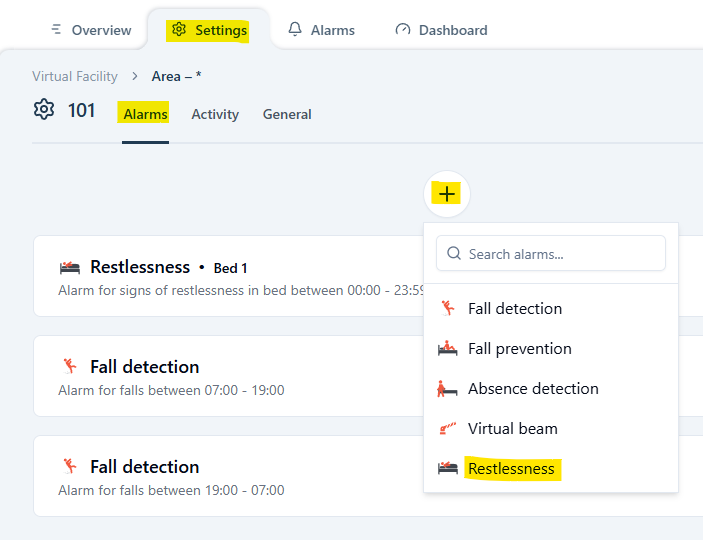Image resolution: width=703 pixels, height=540 pixels.
Task: Open the Dashboard tab
Action: click(441, 30)
